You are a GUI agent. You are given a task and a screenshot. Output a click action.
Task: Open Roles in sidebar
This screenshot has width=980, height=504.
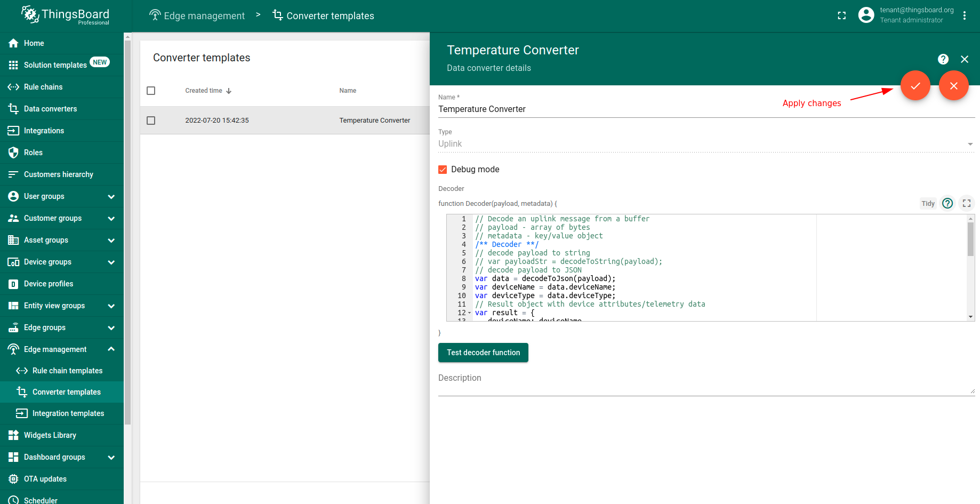point(62,153)
